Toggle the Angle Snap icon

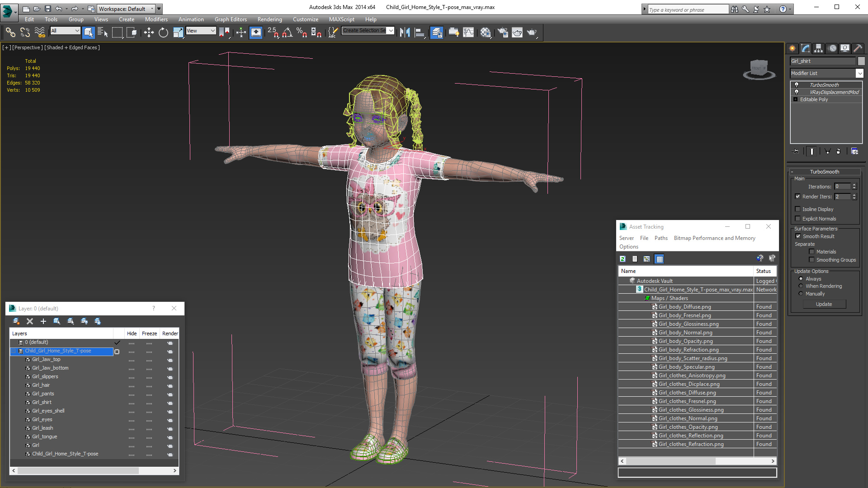click(287, 32)
